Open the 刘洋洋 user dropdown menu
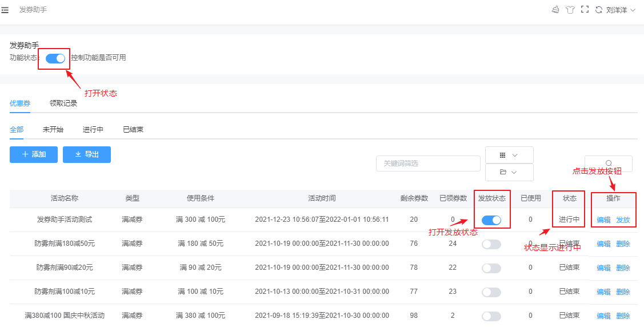 (621, 10)
